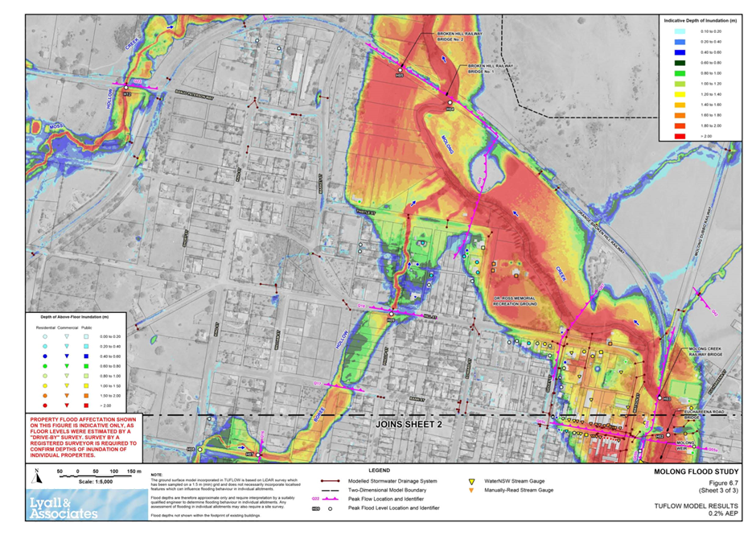Click the 'Depth of Above-Floor Inundation (m)' heading

75,317
